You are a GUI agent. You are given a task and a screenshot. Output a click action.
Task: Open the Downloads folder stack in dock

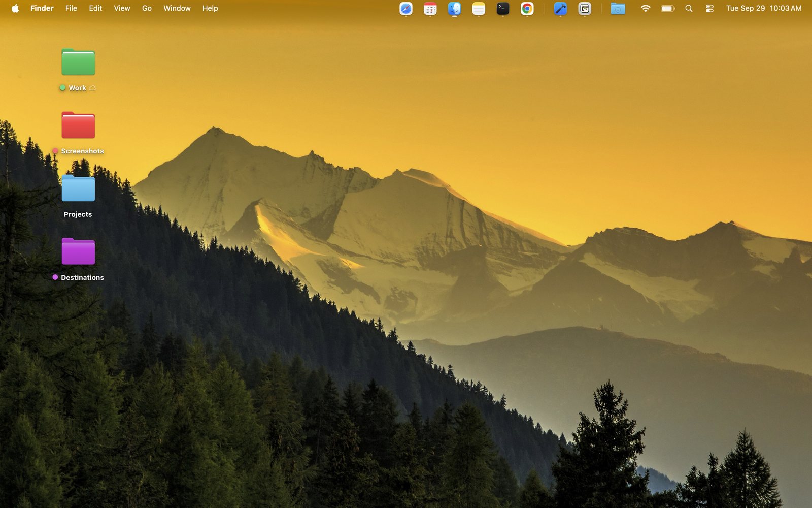[618, 9]
